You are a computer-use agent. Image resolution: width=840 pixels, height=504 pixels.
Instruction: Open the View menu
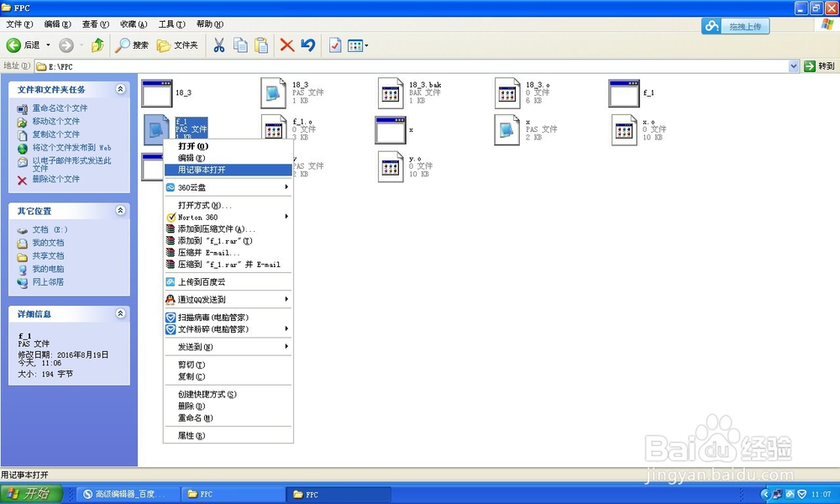96,24
